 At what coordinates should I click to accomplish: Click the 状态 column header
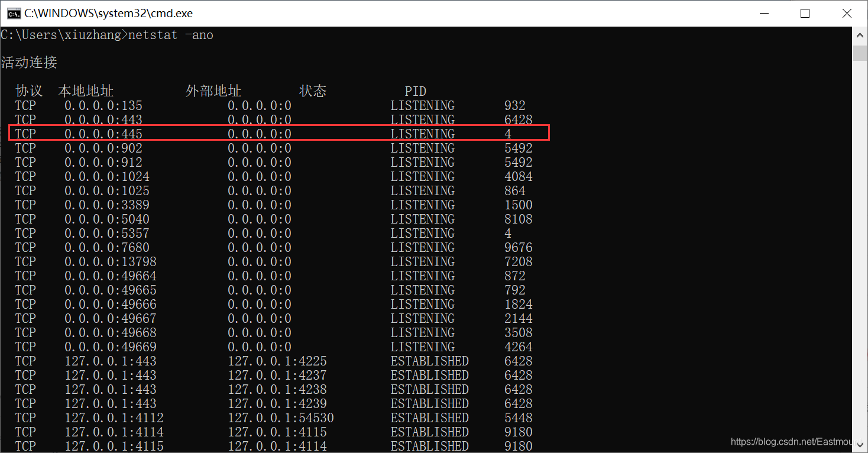[313, 91]
